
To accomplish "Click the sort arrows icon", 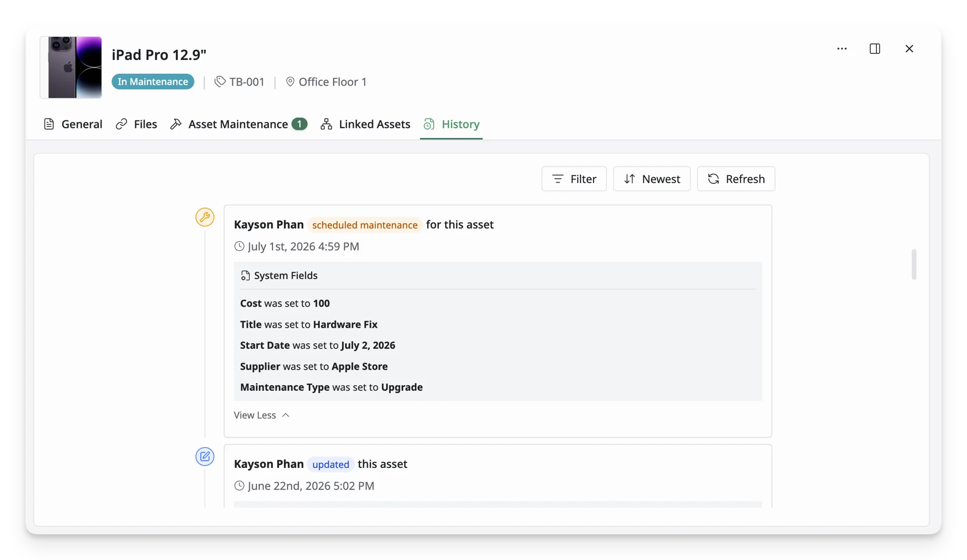I will 630,179.
